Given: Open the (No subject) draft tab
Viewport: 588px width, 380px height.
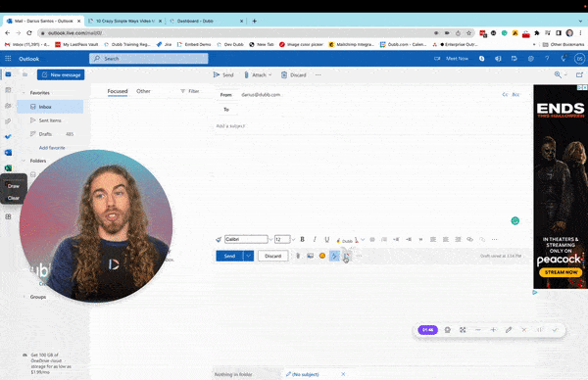Looking at the screenshot, I should 305,374.
